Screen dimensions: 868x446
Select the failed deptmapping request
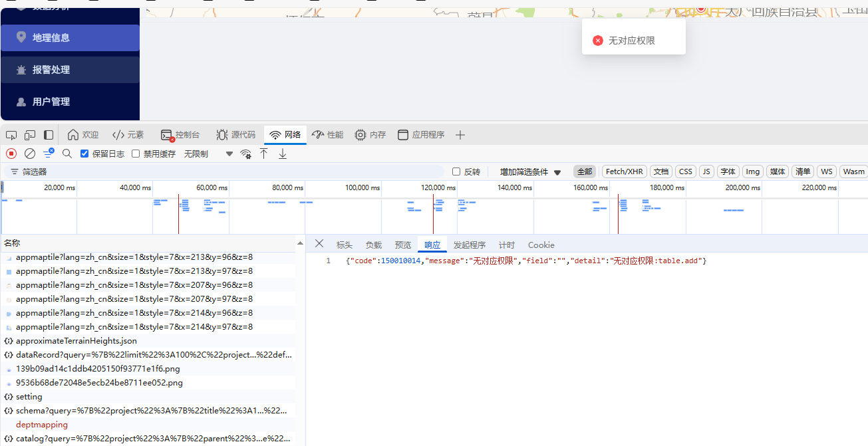click(x=148, y=425)
